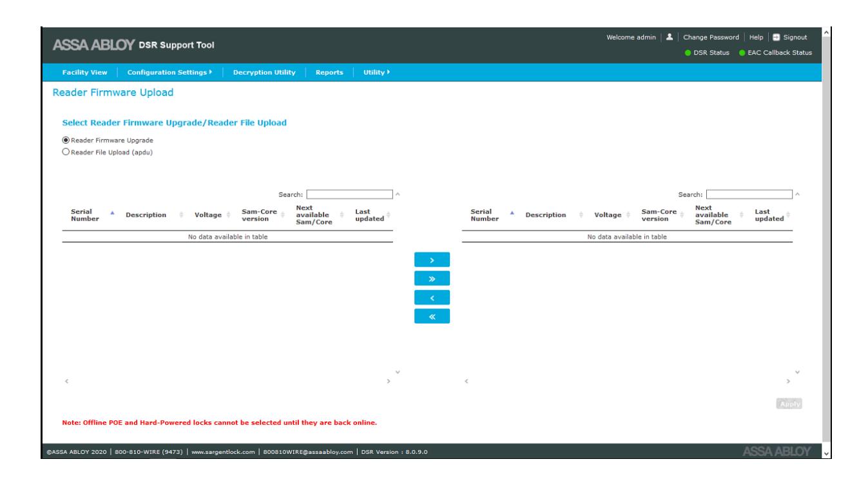Click the left table Search field
868x477 pixels.
[349, 193]
